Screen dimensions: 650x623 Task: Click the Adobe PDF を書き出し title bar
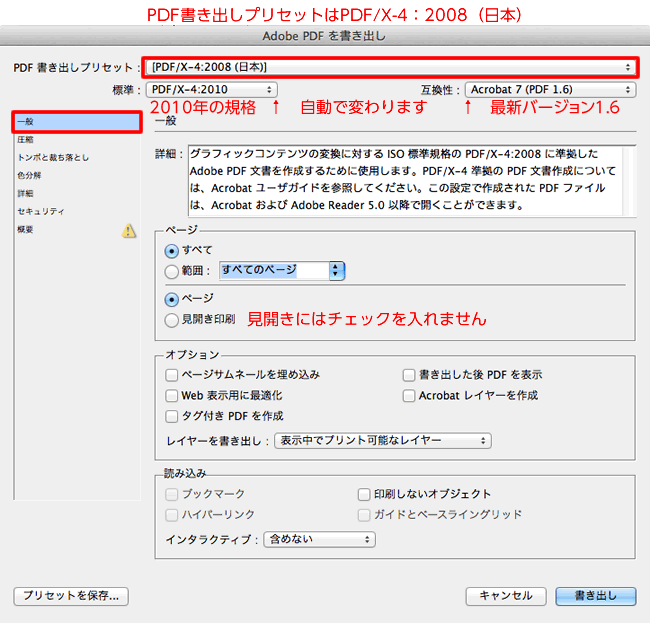click(325, 36)
